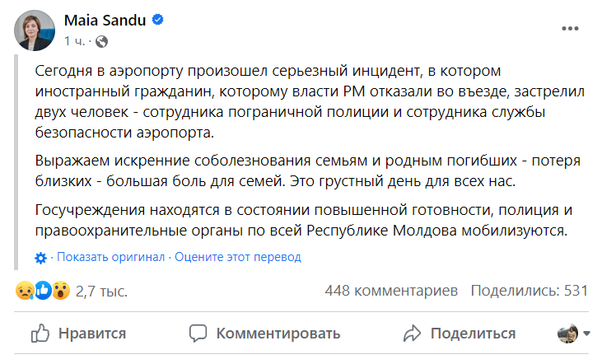This screenshot has width=602, height=364.
Task: Click the "Оцените этот перевод" link
Action: coord(238,257)
